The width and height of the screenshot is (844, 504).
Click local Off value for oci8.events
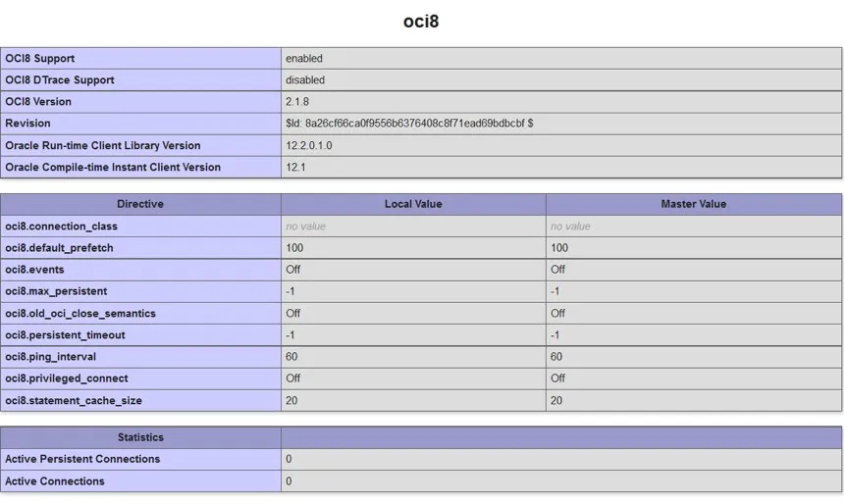[x=293, y=270]
